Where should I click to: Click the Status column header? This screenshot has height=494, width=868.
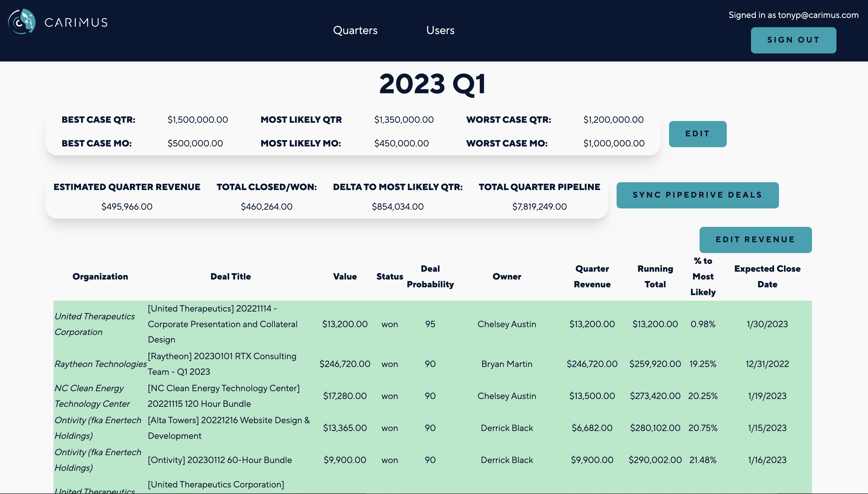point(390,276)
